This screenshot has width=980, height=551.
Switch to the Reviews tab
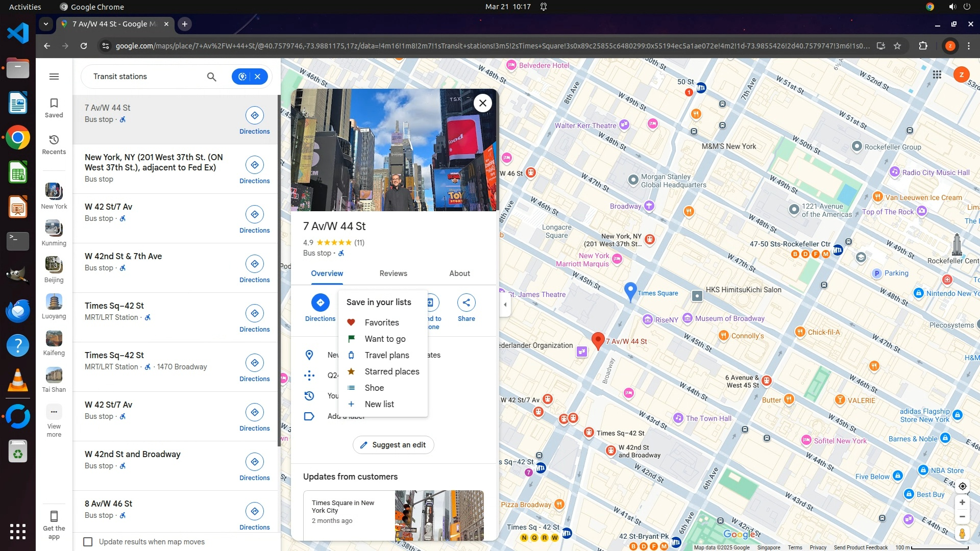click(393, 273)
